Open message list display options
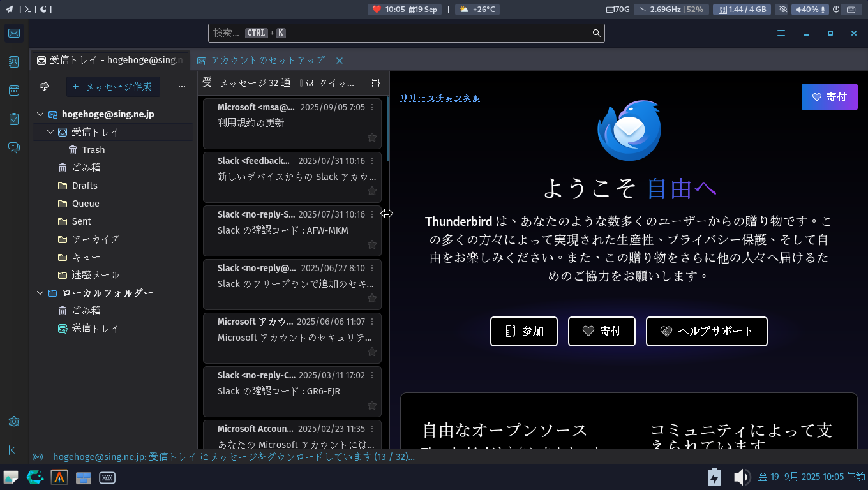The width and height of the screenshot is (868, 490). pos(375,83)
